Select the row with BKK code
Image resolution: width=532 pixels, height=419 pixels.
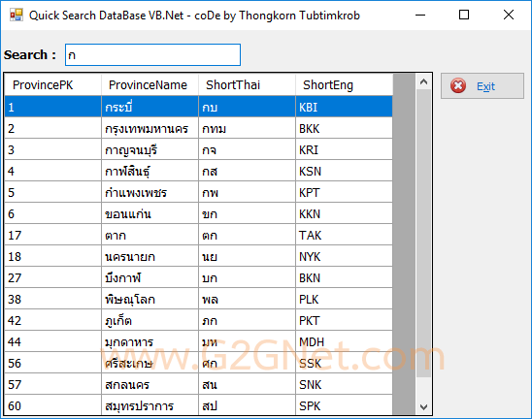point(198,128)
